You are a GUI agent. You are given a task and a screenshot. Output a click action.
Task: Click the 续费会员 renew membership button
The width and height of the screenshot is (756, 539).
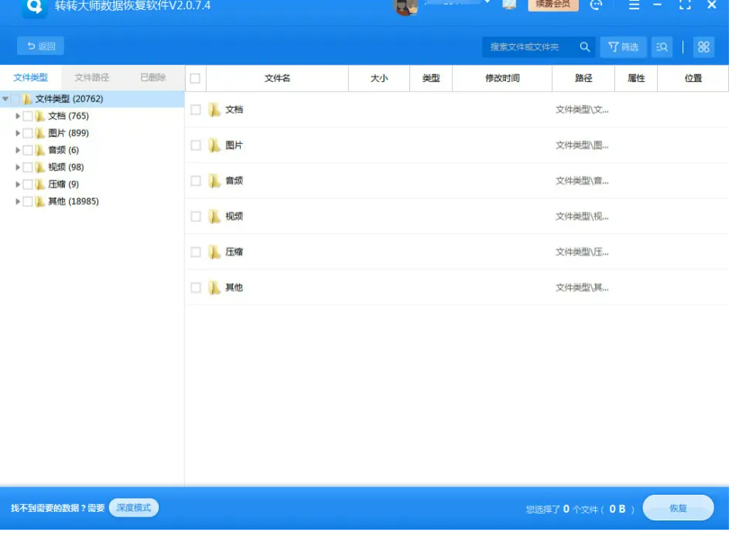pos(553,5)
